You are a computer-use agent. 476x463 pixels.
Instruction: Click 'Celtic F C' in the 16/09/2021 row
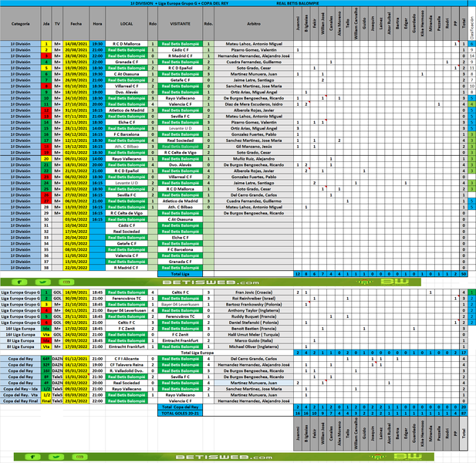(181, 292)
